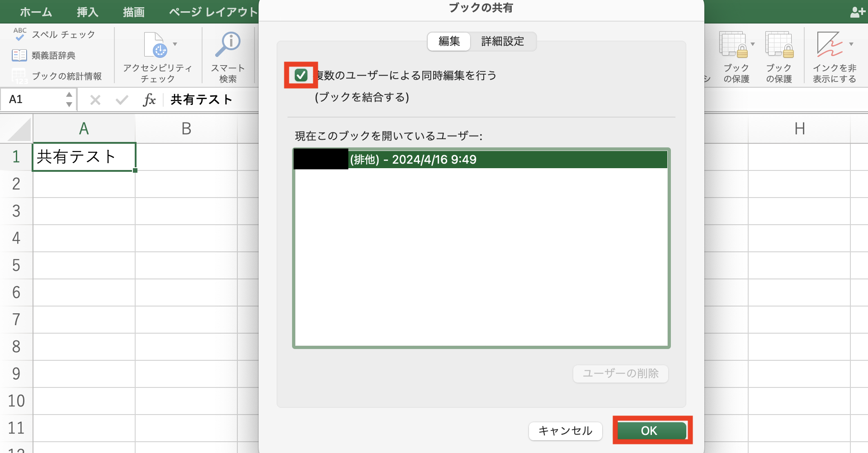Screen dimensions: 868x453
Task: Open the ページ レイアウト ribbon tab
Action: point(213,12)
